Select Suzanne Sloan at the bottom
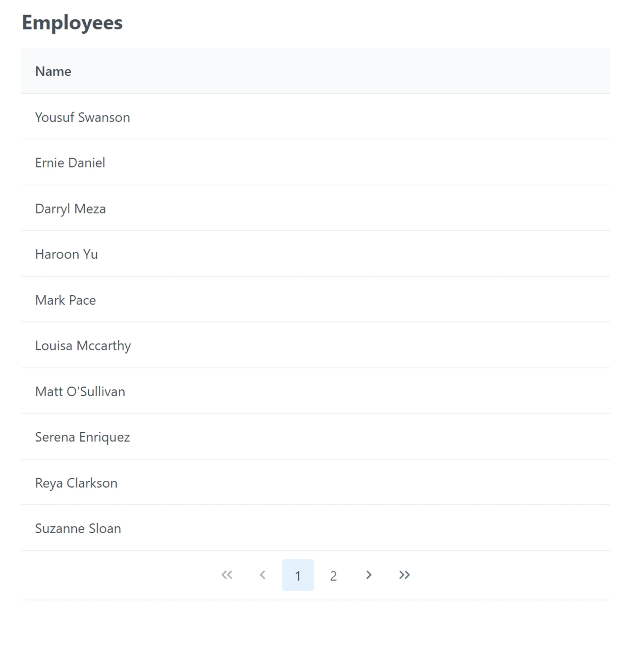This screenshot has height=672, width=635. [77, 528]
